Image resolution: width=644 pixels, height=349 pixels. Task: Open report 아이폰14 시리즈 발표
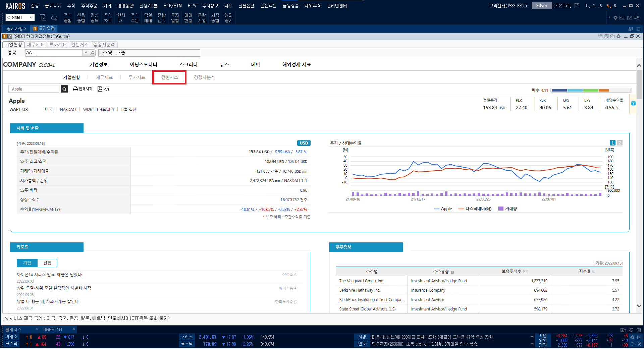pyautogui.click(x=49, y=275)
